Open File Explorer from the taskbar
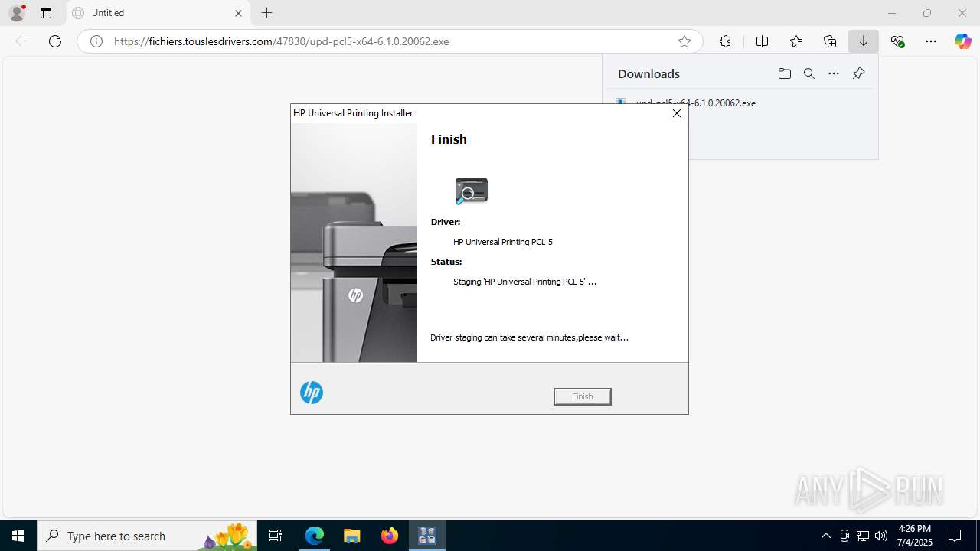This screenshot has width=980, height=551. (352, 536)
